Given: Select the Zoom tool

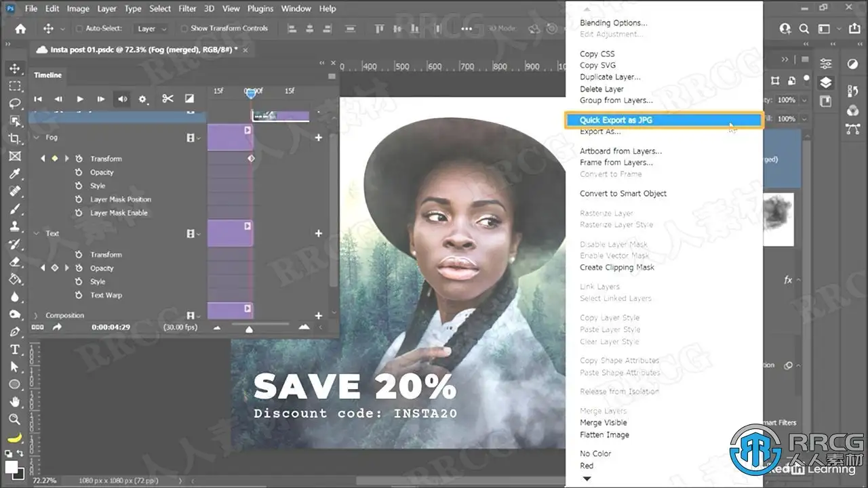Looking at the screenshot, I should 14,420.
